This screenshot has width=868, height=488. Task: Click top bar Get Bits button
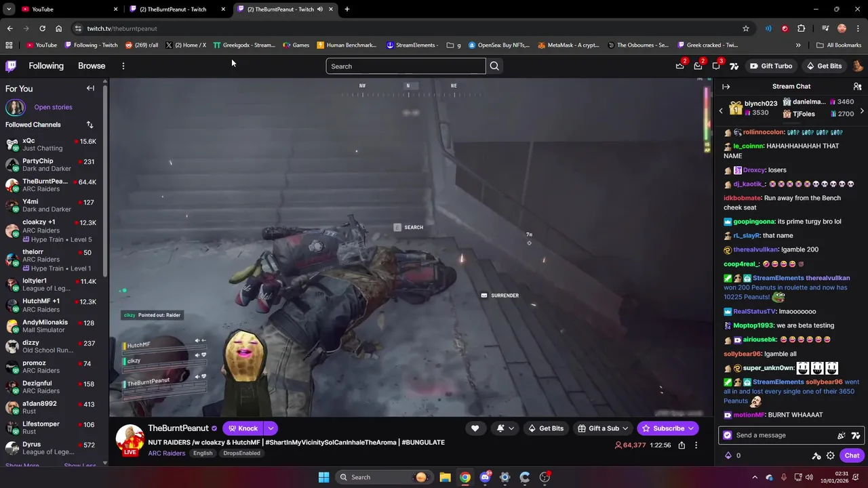pos(824,66)
